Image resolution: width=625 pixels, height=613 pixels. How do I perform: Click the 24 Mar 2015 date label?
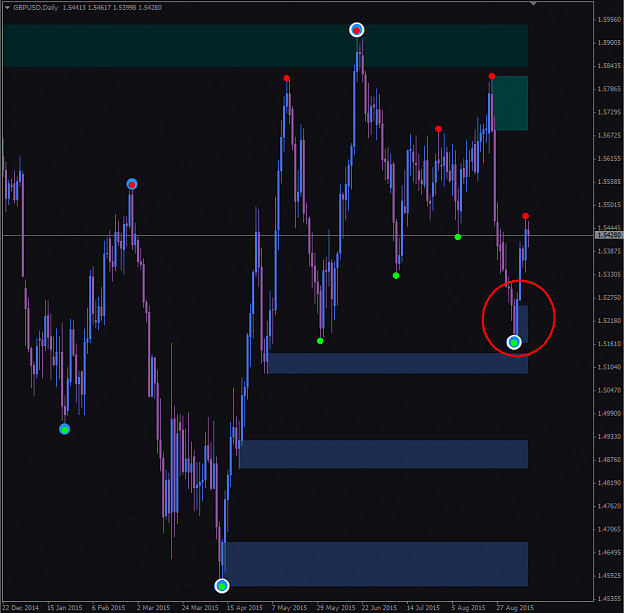[x=200, y=608]
